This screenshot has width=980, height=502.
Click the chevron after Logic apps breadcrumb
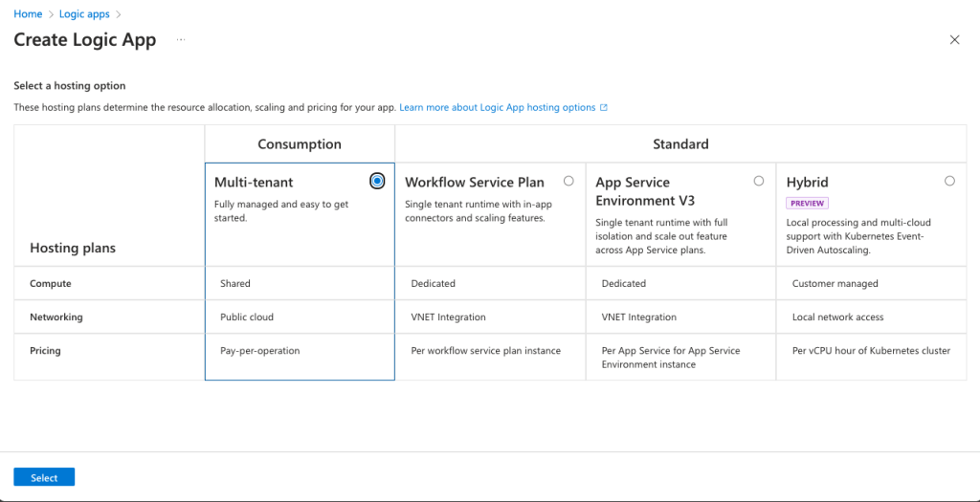(119, 14)
